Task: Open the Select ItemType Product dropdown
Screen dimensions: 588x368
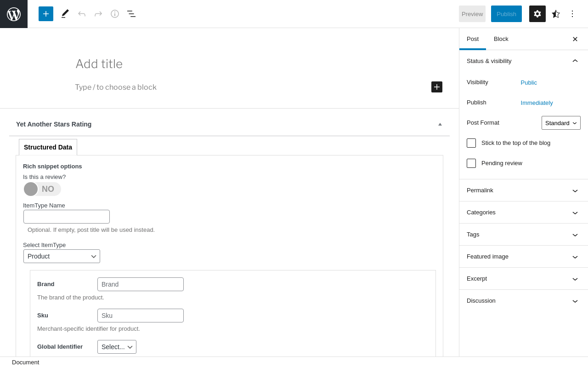Action: tap(62, 256)
